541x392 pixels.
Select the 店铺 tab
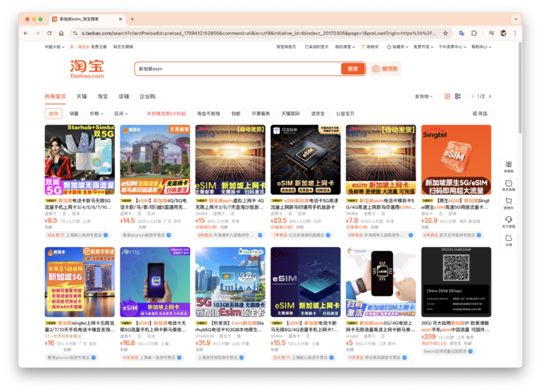[x=123, y=97]
